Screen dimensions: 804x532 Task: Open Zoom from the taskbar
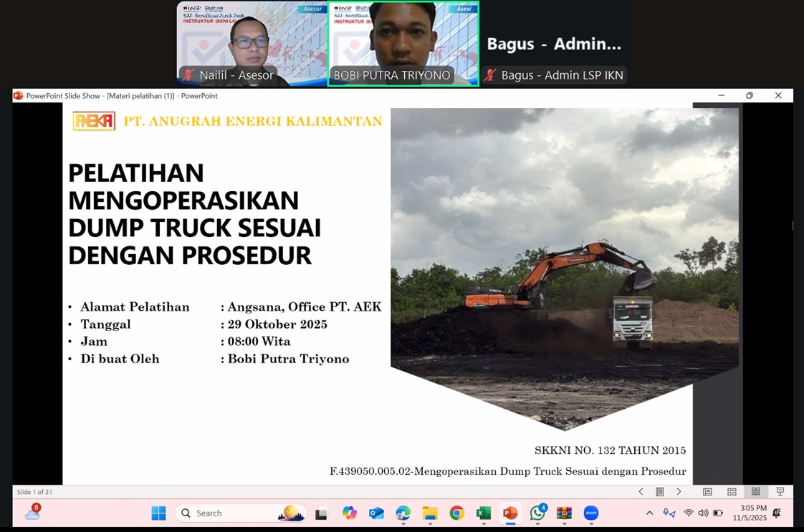point(591,513)
